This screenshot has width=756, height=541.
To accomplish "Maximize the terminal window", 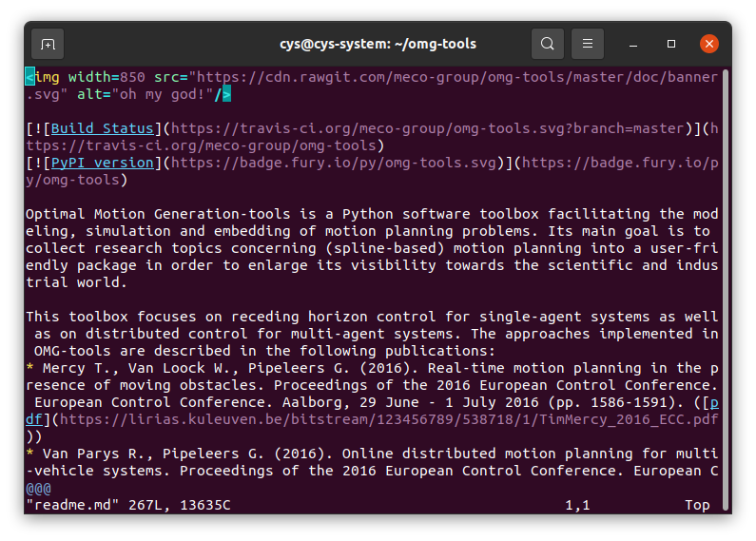I will click(x=671, y=44).
